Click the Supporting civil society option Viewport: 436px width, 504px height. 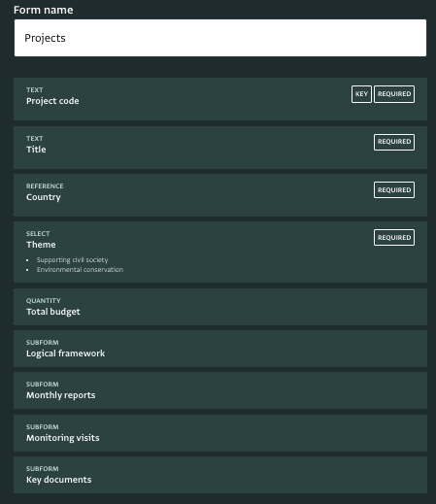(x=72, y=260)
